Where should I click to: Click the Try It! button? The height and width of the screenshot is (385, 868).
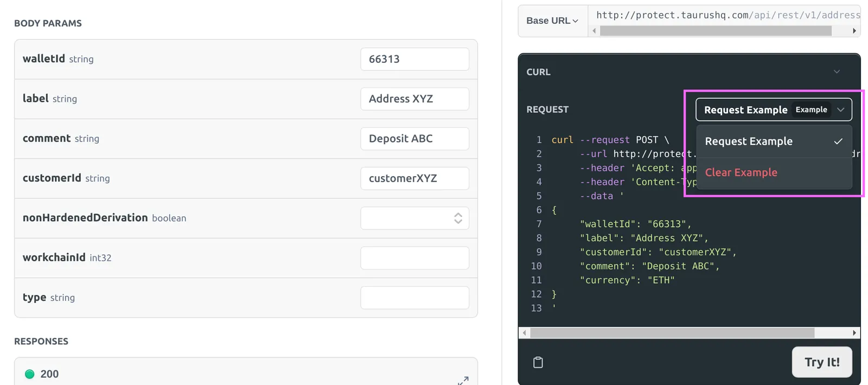pos(822,362)
